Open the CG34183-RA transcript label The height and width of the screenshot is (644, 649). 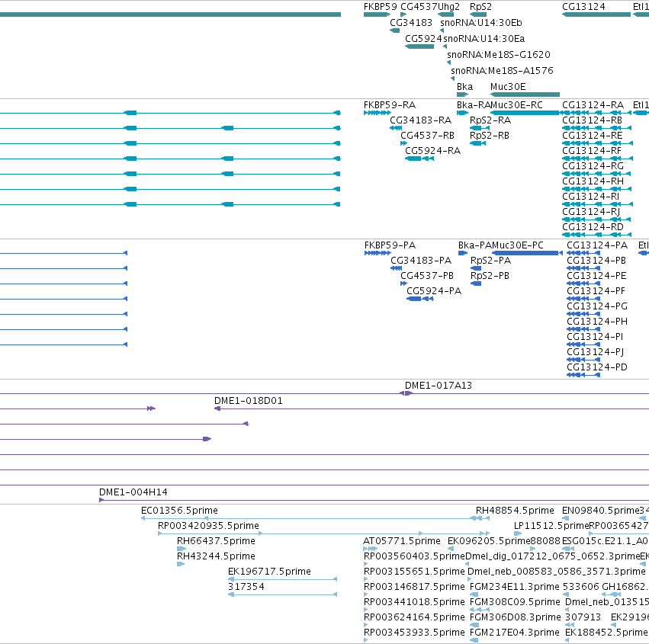(420, 120)
